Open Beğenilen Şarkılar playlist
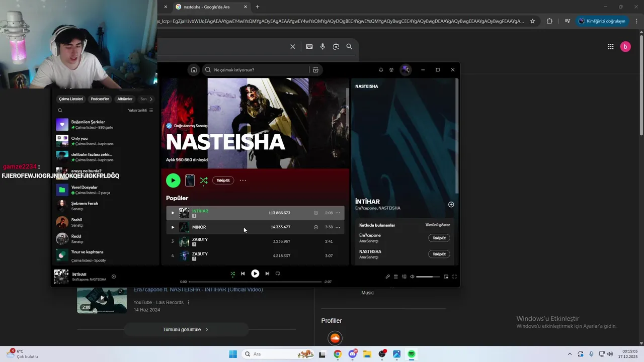Screen dimensions: 644x362 coord(105,125)
